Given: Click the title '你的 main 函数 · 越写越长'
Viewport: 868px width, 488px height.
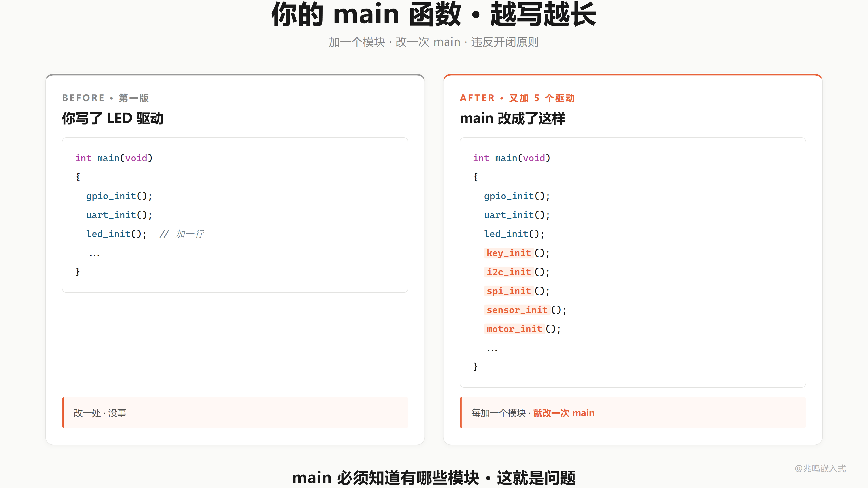Looking at the screenshot, I should tap(434, 14).
